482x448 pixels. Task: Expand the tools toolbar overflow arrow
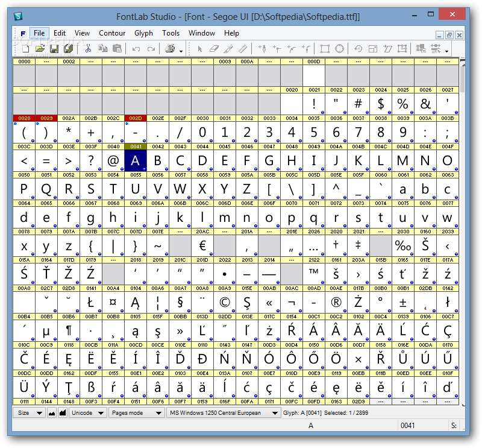[x=446, y=51]
